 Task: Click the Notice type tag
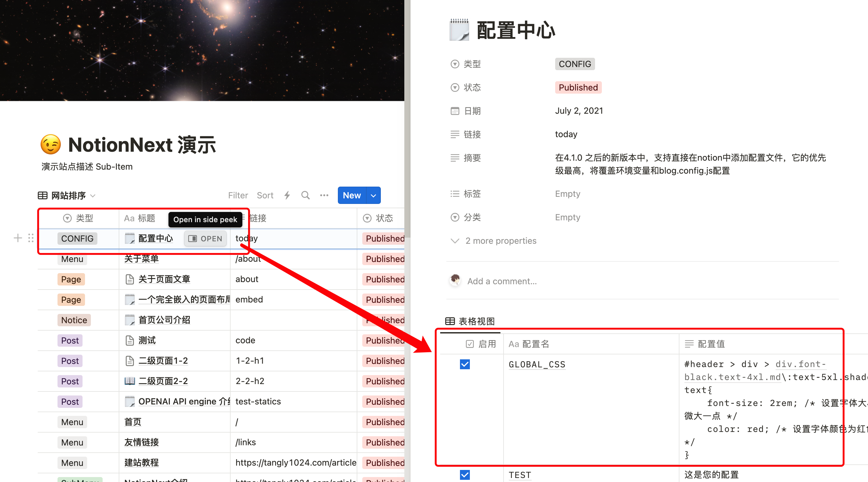click(x=74, y=320)
